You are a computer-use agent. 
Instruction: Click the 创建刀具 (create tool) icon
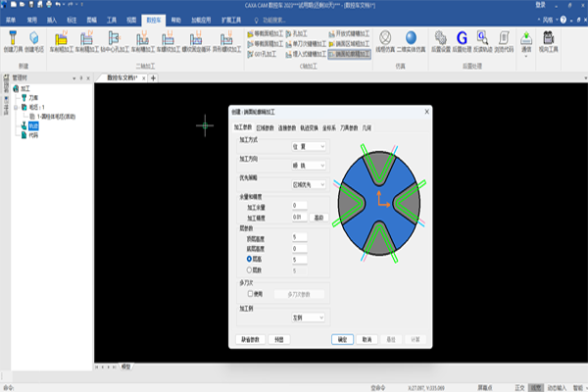[15, 41]
